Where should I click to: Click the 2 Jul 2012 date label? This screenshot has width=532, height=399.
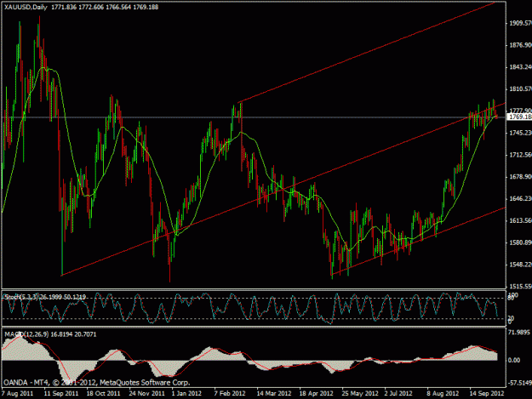(x=398, y=394)
